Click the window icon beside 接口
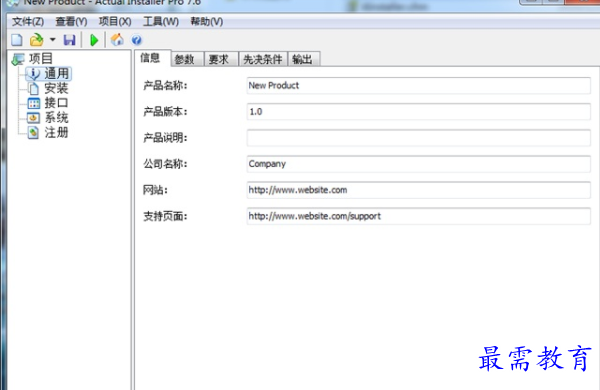600x390 pixels. 34,103
